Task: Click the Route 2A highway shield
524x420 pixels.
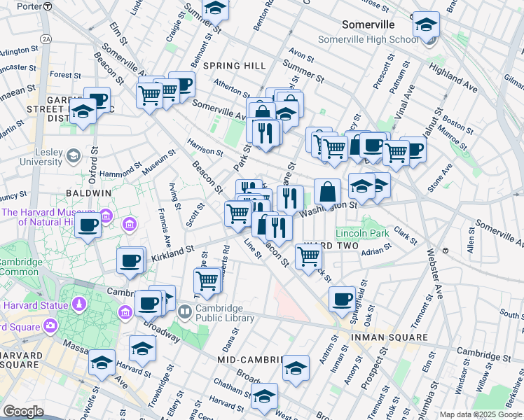Action: point(46,39)
